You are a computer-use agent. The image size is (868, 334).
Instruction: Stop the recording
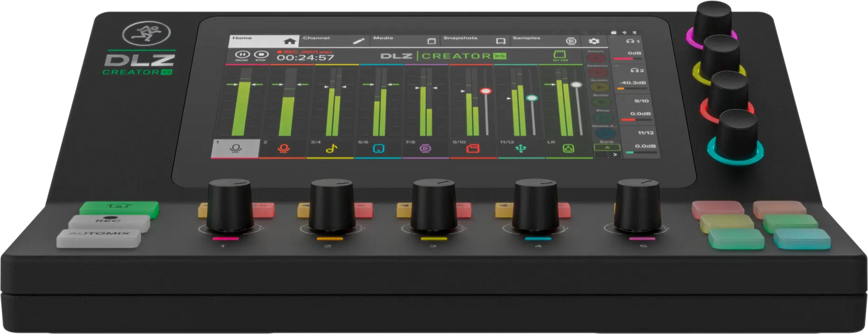pos(260,56)
